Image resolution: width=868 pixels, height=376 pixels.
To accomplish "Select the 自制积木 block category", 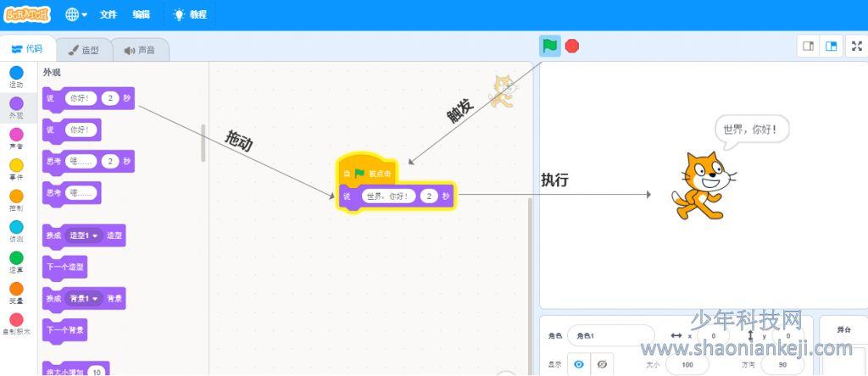I will [x=17, y=324].
